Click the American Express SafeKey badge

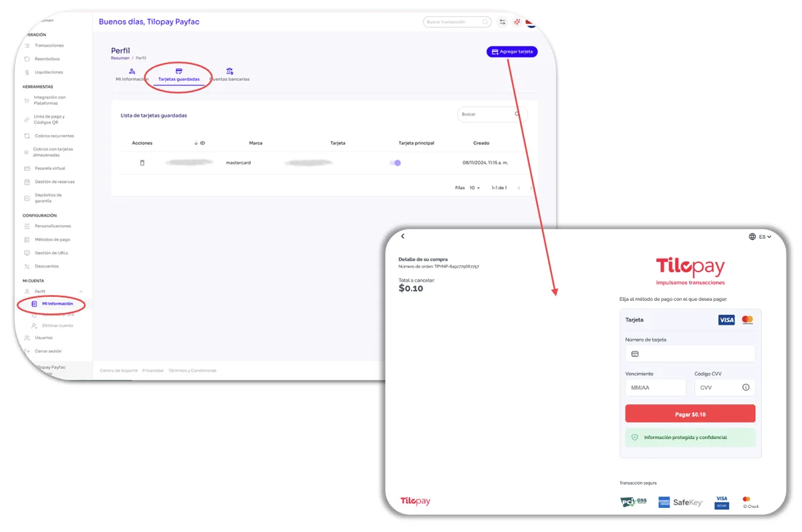point(680,502)
